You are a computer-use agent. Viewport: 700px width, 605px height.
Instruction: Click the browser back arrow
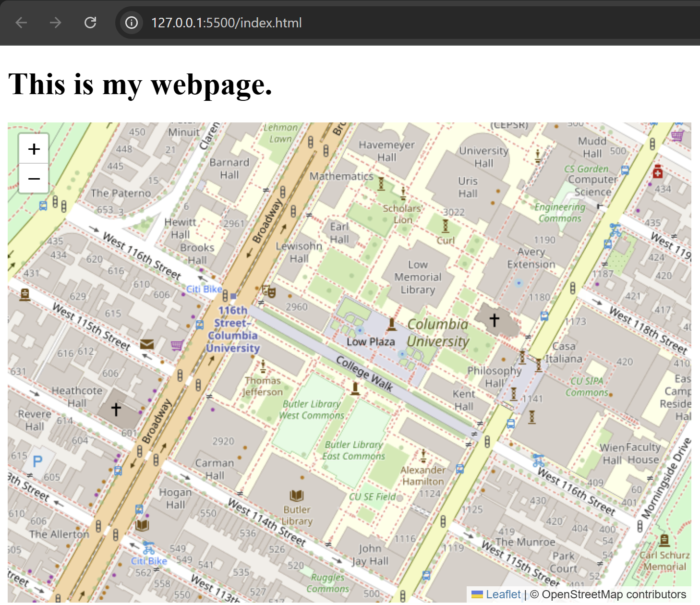[x=21, y=23]
